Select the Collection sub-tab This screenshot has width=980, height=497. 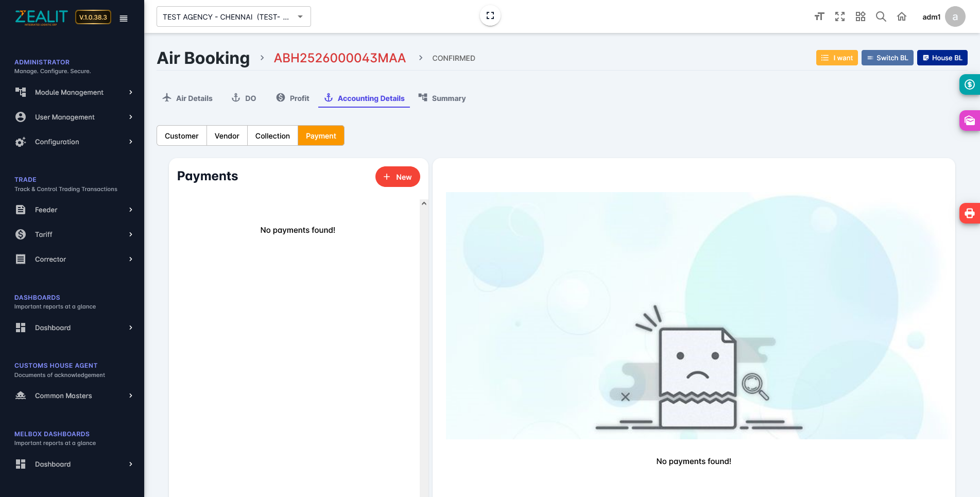point(272,136)
